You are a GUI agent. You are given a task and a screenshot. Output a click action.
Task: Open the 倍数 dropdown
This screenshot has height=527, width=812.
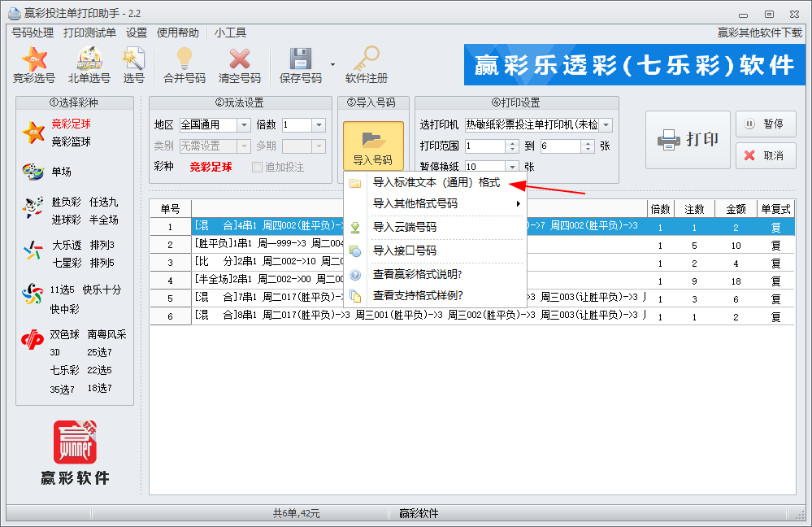(x=319, y=125)
